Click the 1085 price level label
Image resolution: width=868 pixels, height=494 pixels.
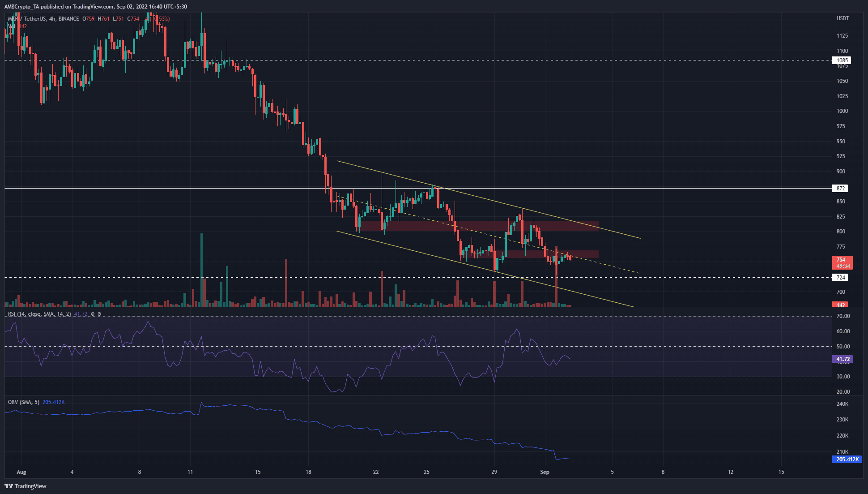pyautogui.click(x=842, y=60)
